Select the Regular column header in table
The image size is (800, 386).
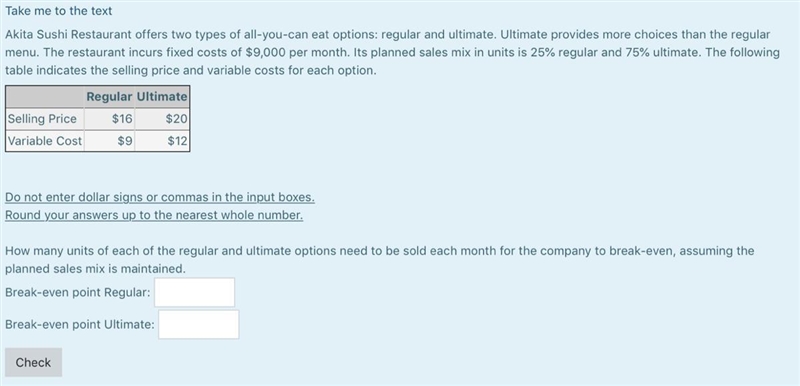pyautogui.click(x=109, y=97)
